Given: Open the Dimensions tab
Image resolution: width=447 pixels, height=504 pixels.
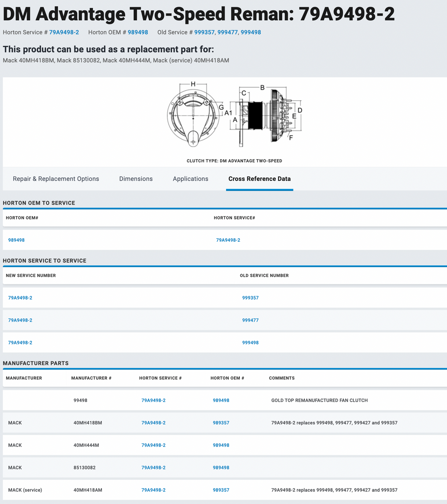Looking at the screenshot, I should pyautogui.click(x=136, y=179).
